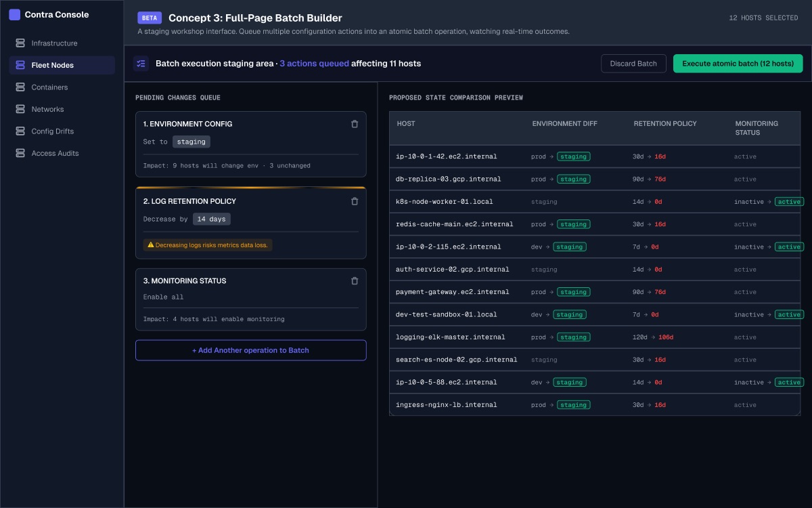Screen dimensions: 812x508
Task: Delete the Log Retention Policy action
Action: click(355, 201)
